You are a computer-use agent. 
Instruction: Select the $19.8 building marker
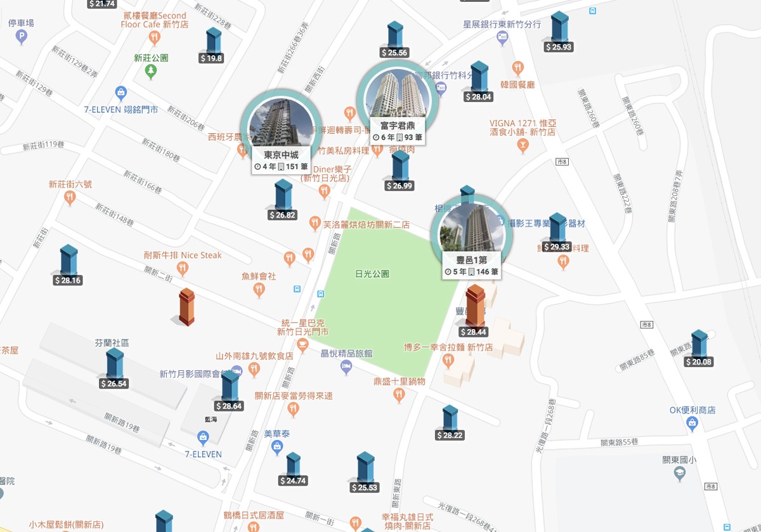coord(213,46)
